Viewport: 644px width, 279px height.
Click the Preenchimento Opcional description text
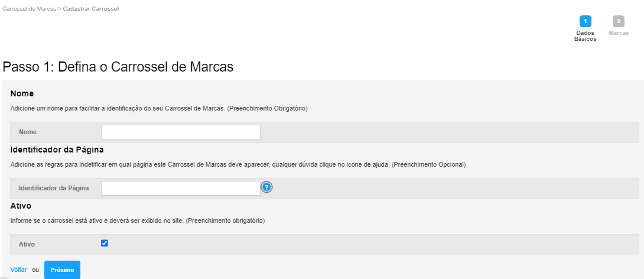(428, 164)
